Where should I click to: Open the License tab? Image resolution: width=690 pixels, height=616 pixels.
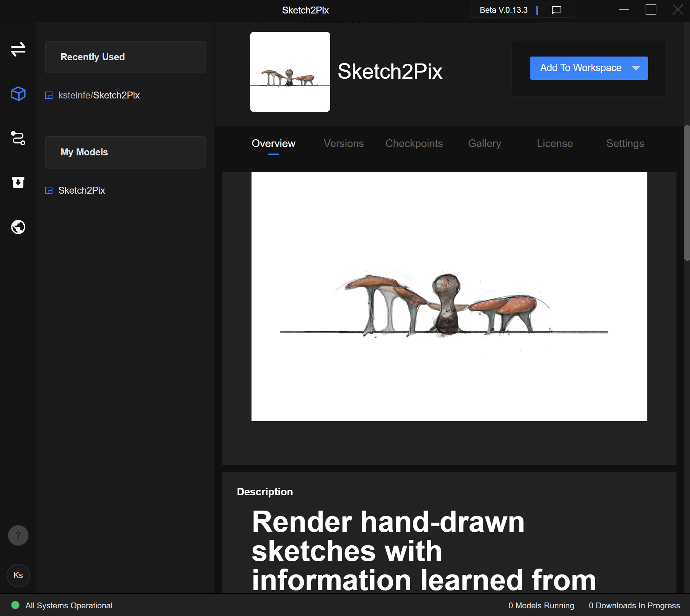pyautogui.click(x=554, y=143)
